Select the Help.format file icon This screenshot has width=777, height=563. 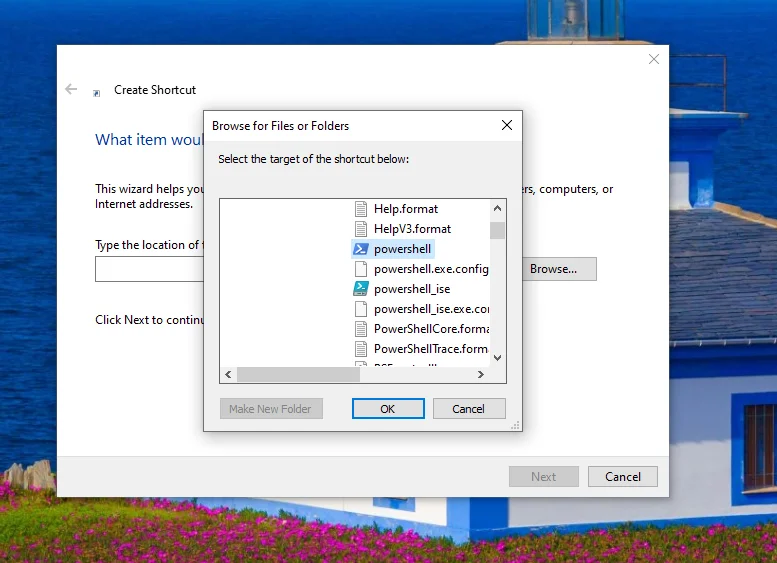point(361,209)
